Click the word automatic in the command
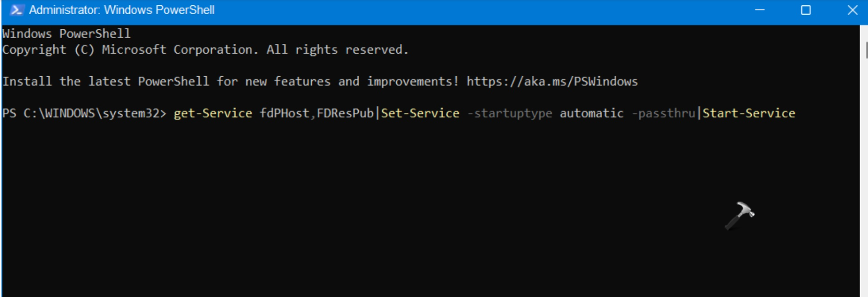This screenshot has height=297, width=868. (591, 113)
